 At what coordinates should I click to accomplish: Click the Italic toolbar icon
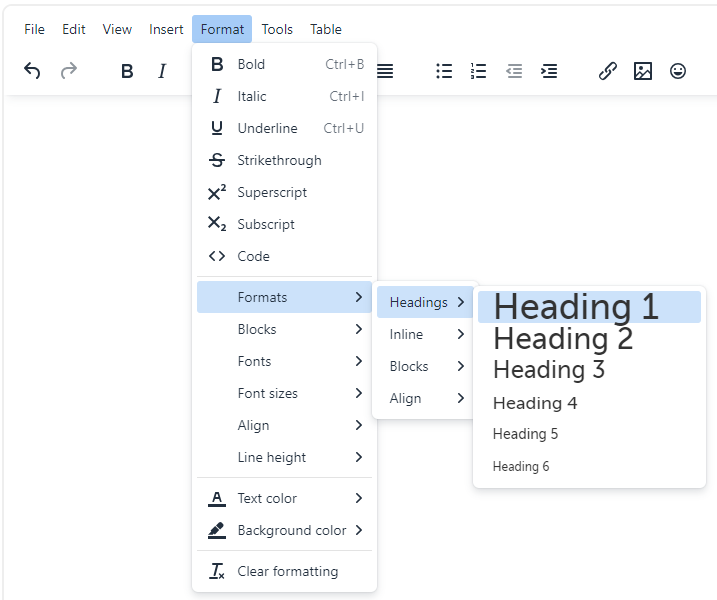pyautogui.click(x=162, y=71)
